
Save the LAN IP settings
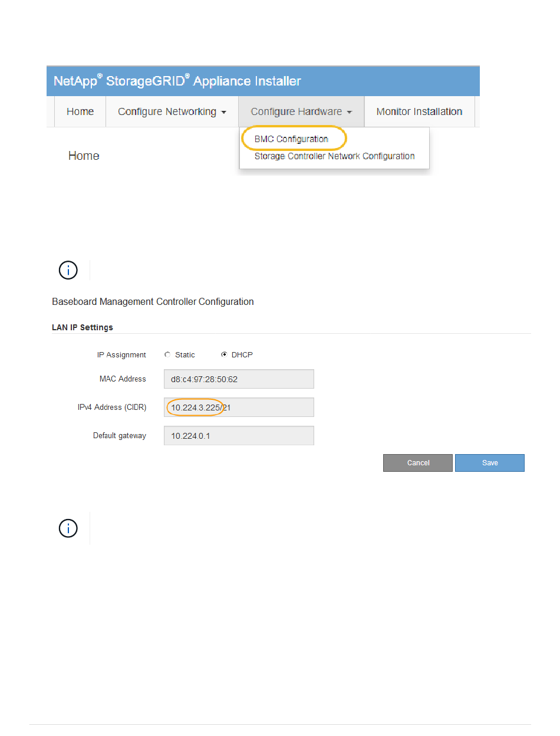490,463
